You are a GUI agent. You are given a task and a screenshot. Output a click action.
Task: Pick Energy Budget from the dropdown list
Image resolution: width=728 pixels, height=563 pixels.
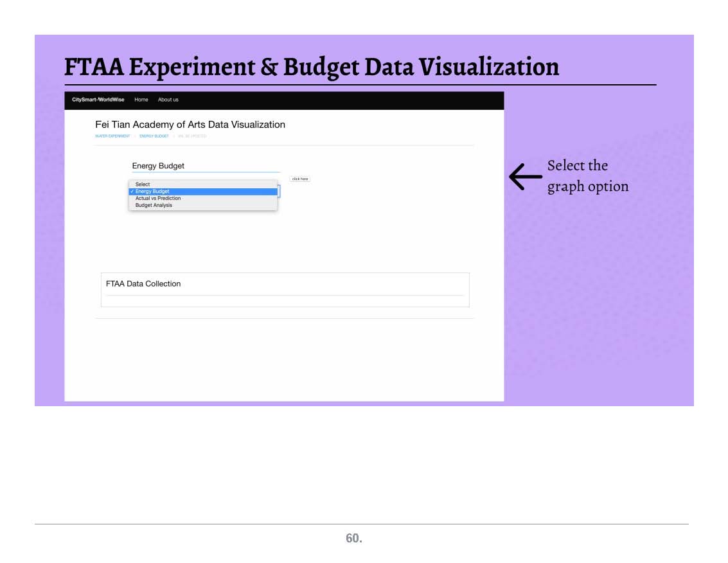153,192
